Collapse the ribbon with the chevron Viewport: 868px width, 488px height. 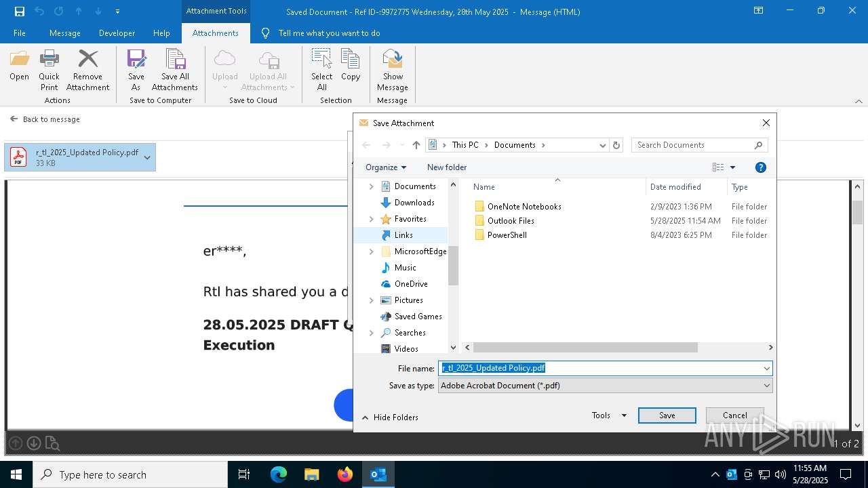pos(859,101)
